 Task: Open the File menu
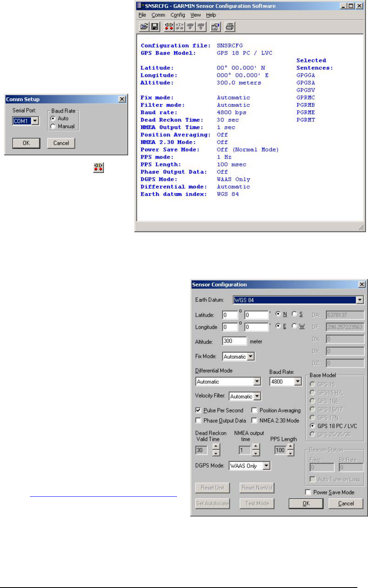coord(142,15)
